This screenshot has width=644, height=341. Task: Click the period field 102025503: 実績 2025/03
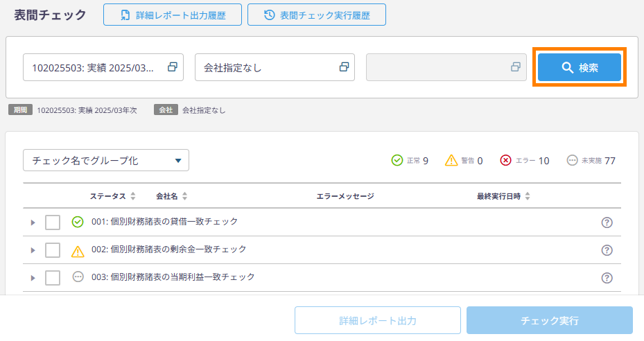[x=103, y=67]
